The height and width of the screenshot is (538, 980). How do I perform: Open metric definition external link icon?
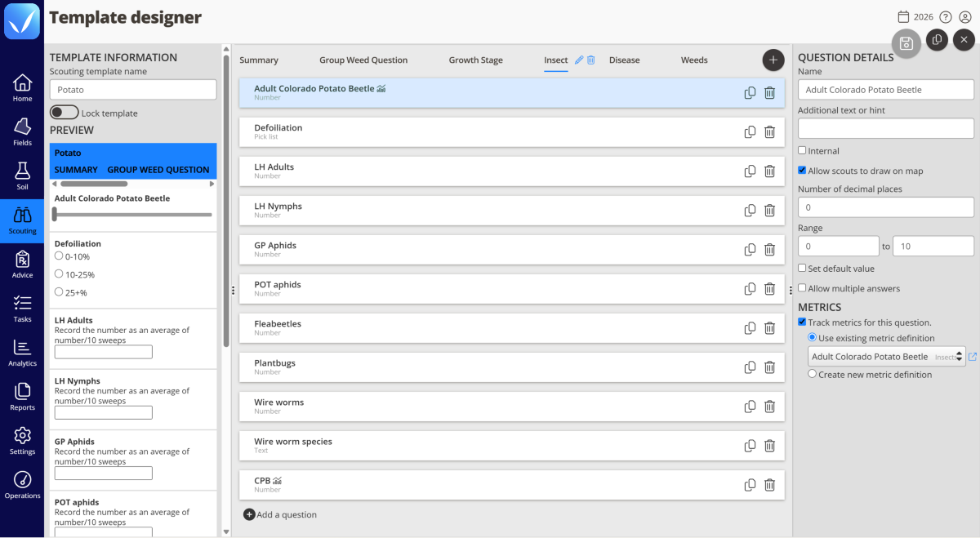pos(972,357)
